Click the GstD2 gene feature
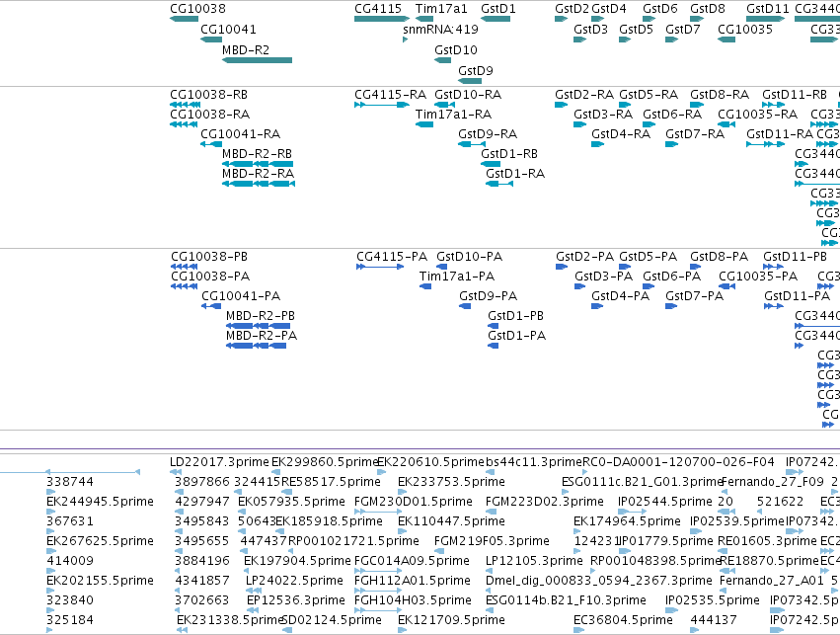The width and height of the screenshot is (840, 635). [x=561, y=19]
